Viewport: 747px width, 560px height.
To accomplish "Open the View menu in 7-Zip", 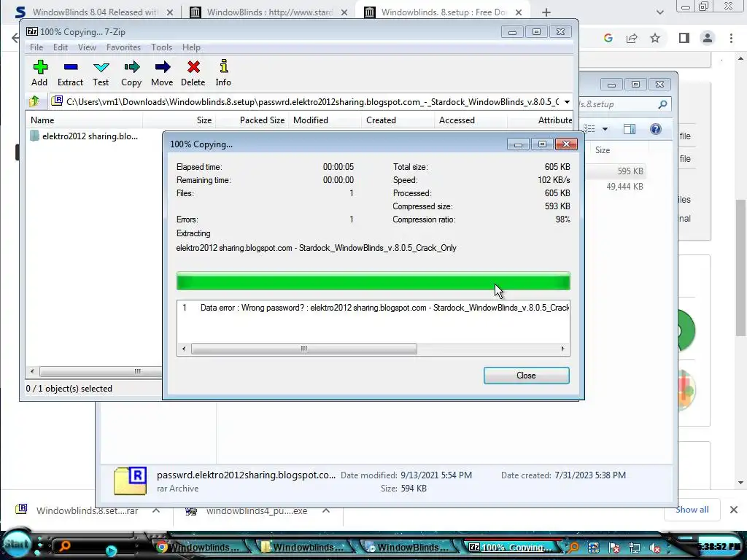I will 88,47.
